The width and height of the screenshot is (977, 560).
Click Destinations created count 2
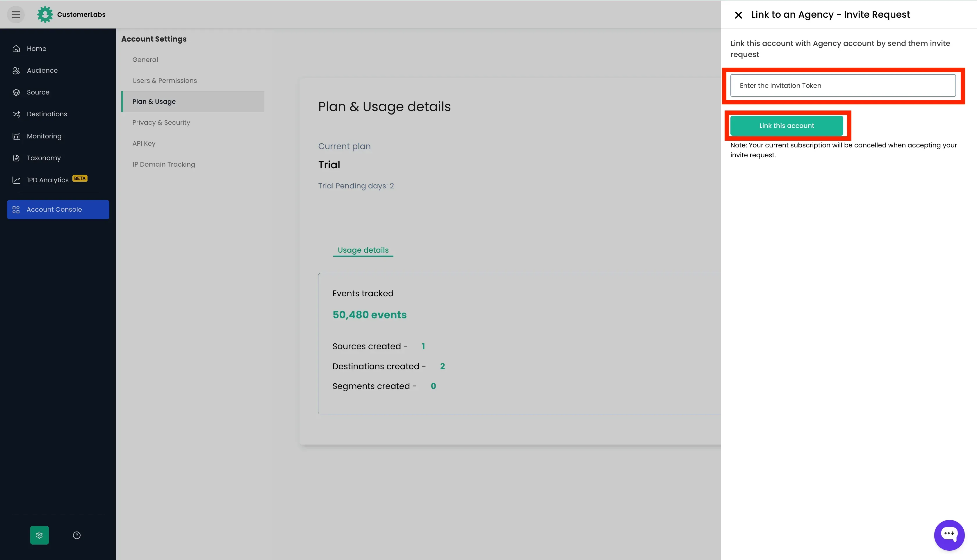442,366
